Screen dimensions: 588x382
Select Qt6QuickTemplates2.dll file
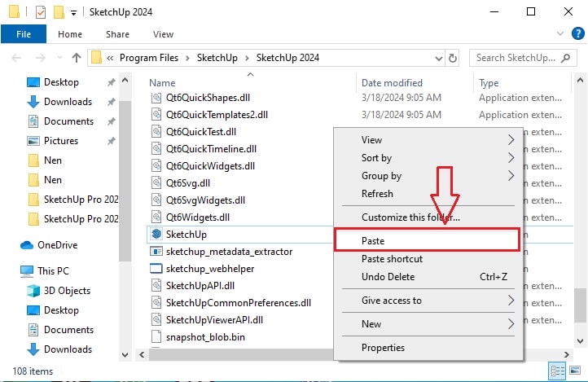(x=217, y=115)
